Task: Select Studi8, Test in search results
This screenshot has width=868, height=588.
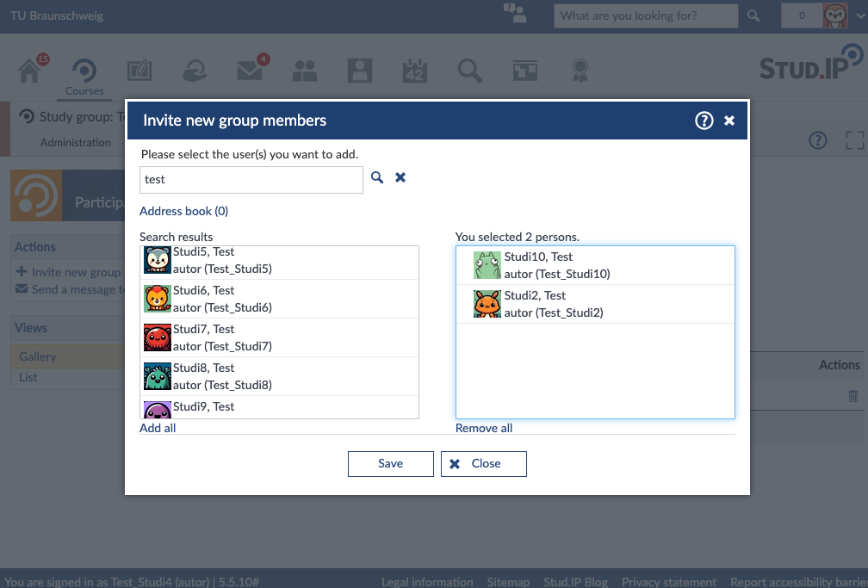Action: pos(280,376)
